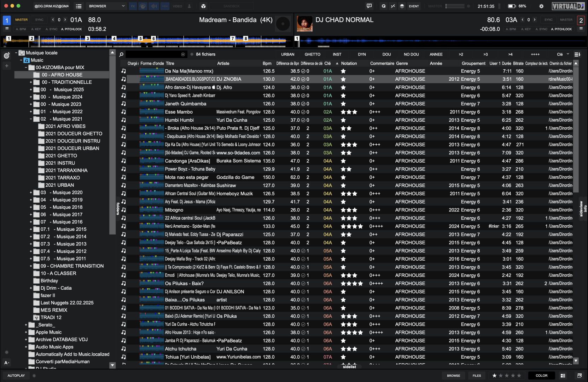588x382 pixels.
Task: Sort the track list by the Bpm column header
Action: [267, 63]
